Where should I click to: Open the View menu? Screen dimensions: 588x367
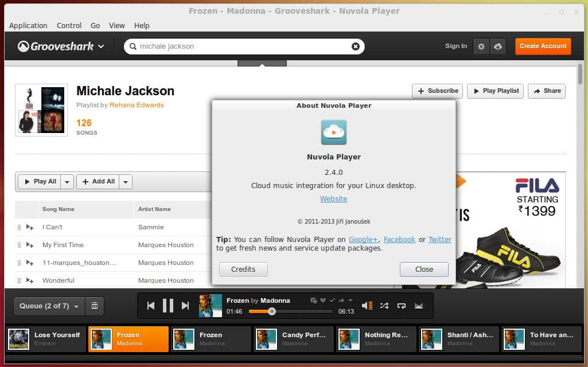pos(116,25)
